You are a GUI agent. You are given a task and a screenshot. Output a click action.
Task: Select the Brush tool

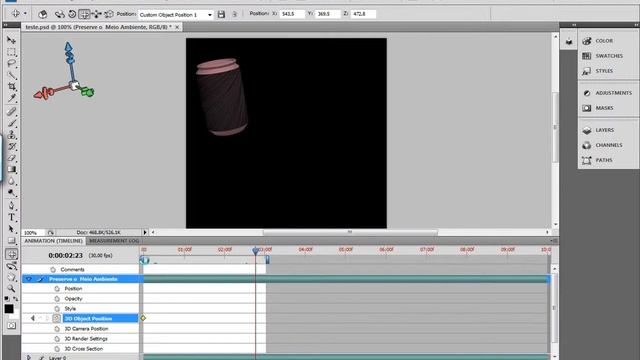[x=11, y=123]
